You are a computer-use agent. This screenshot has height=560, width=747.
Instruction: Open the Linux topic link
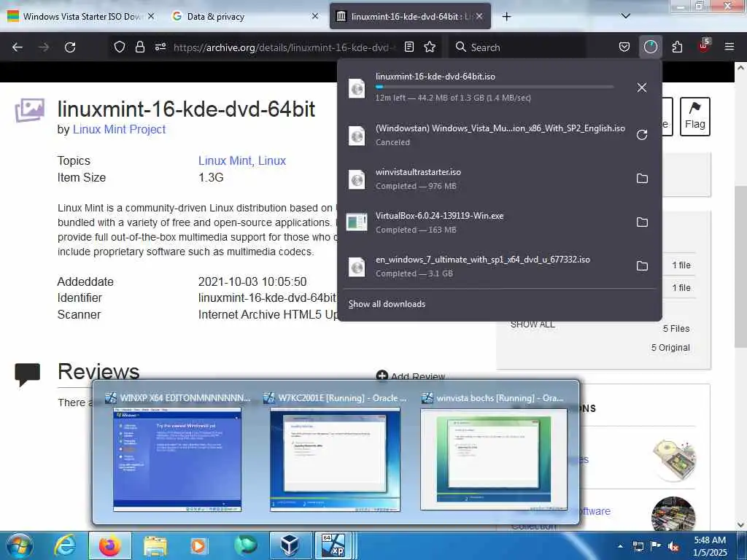[272, 161]
